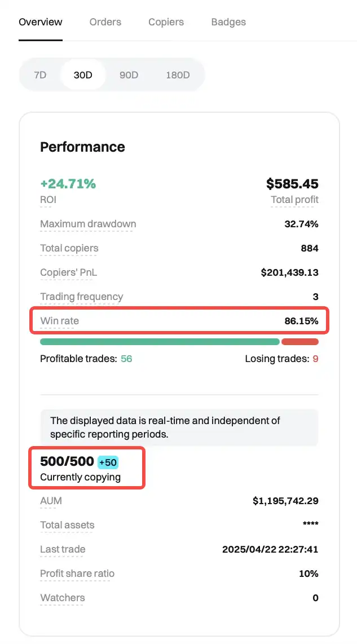Click the ROI label for details
This screenshot has height=644, width=357.
pyautogui.click(x=49, y=200)
